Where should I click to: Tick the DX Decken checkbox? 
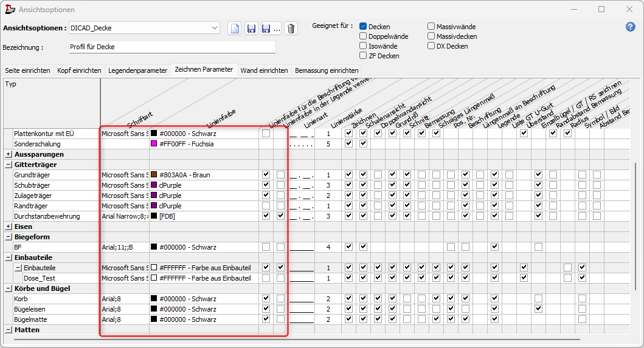click(431, 46)
